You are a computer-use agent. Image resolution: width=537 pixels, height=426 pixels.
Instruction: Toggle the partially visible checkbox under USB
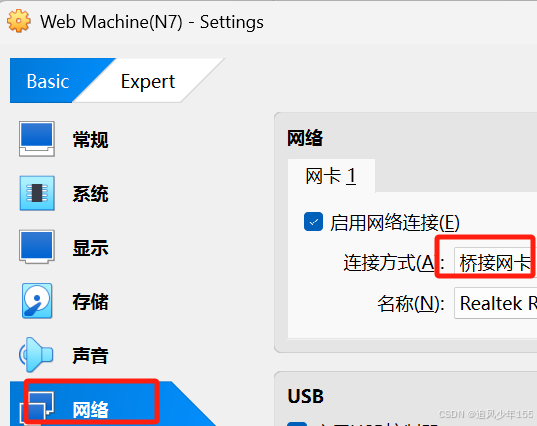click(x=297, y=424)
